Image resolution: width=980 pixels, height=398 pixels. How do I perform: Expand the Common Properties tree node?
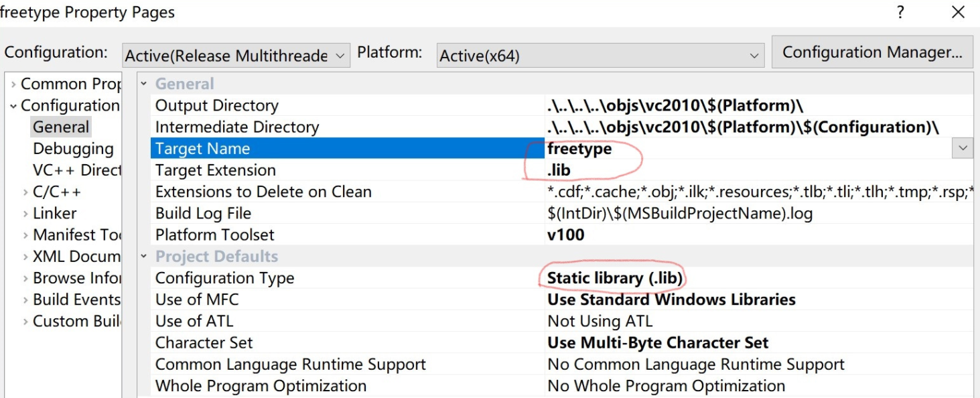[13, 84]
